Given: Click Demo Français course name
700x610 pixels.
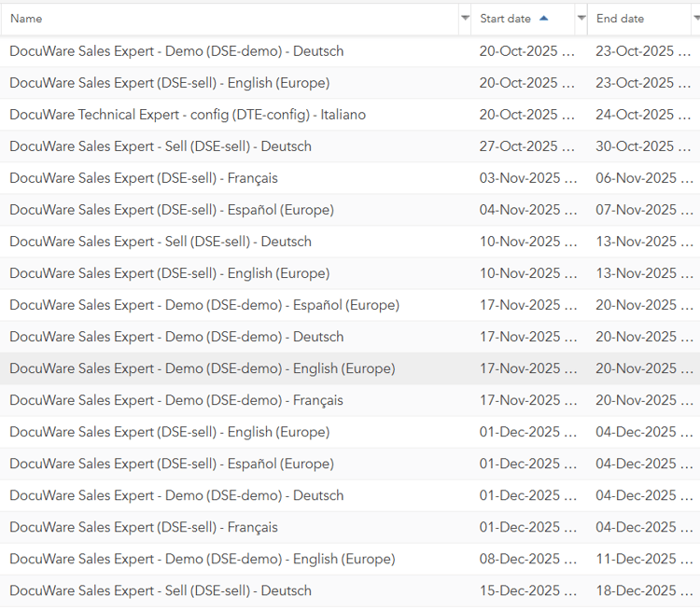Looking at the screenshot, I should point(176,400).
